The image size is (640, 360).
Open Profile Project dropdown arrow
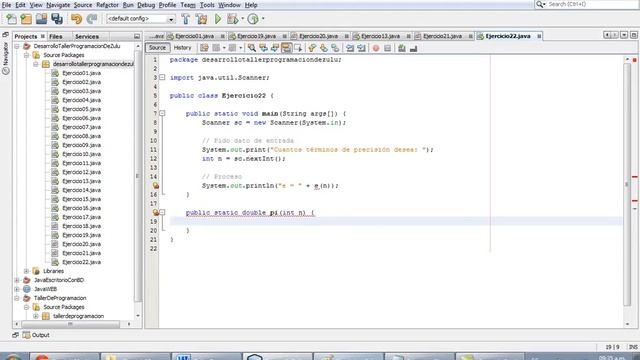coord(263,19)
